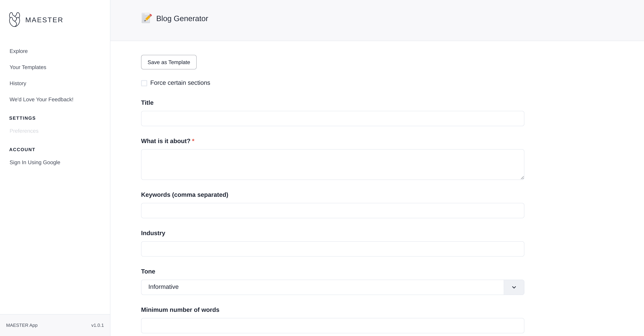Click the Blog Generator pencil icon

[x=146, y=18]
